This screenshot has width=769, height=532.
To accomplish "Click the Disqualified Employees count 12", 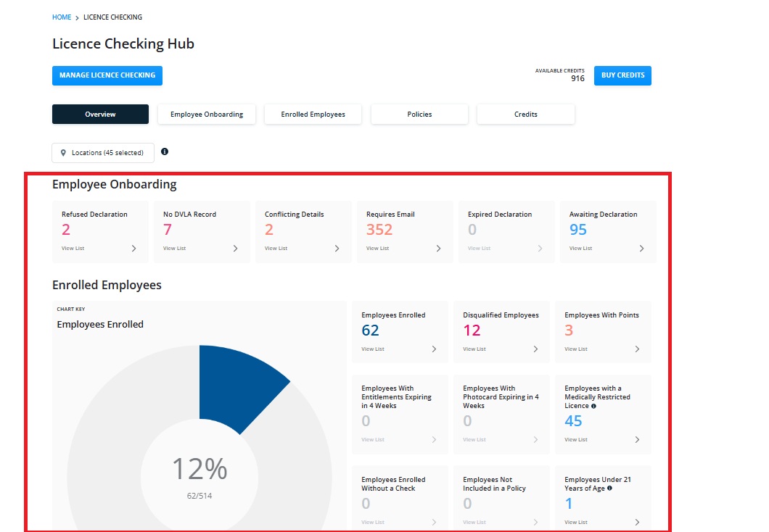I will pyautogui.click(x=472, y=331).
